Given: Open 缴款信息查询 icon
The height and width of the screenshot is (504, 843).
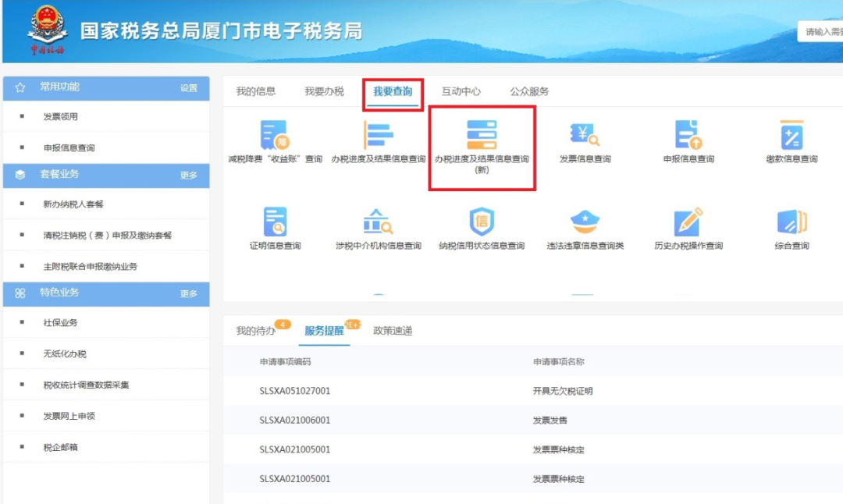Looking at the screenshot, I should (791, 135).
